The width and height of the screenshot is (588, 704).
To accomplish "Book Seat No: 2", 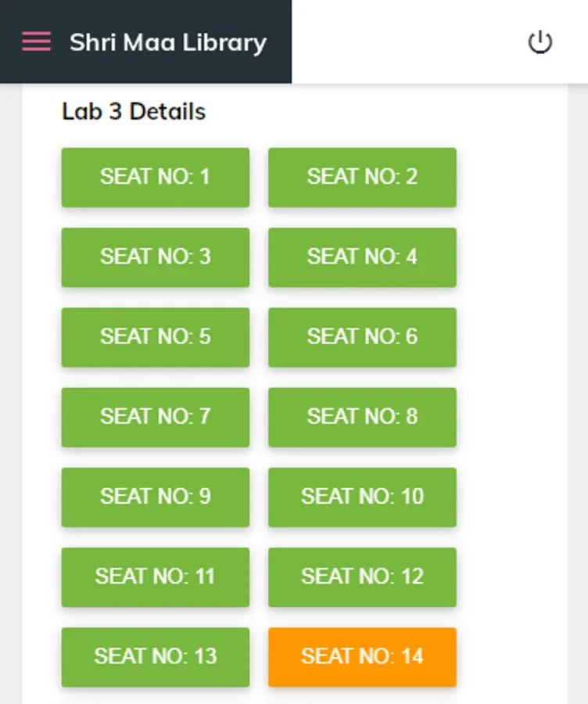I will [362, 177].
